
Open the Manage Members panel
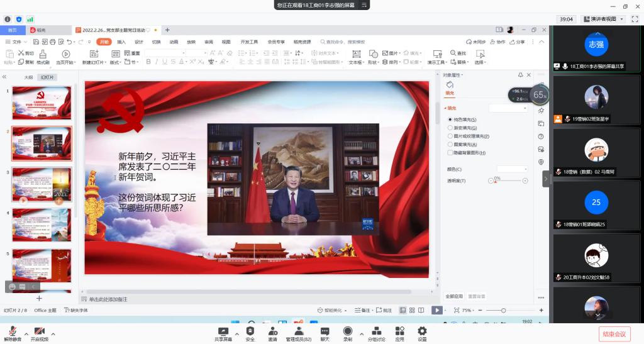[x=299, y=331]
